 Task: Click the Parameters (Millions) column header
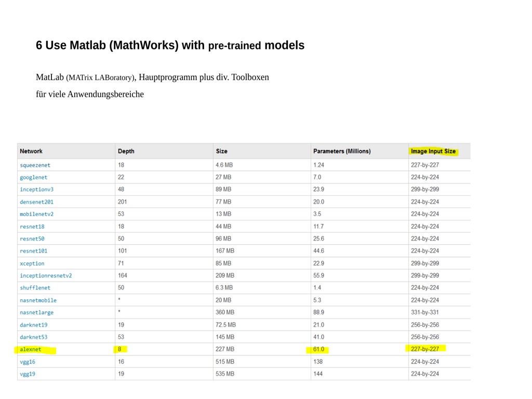(342, 151)
